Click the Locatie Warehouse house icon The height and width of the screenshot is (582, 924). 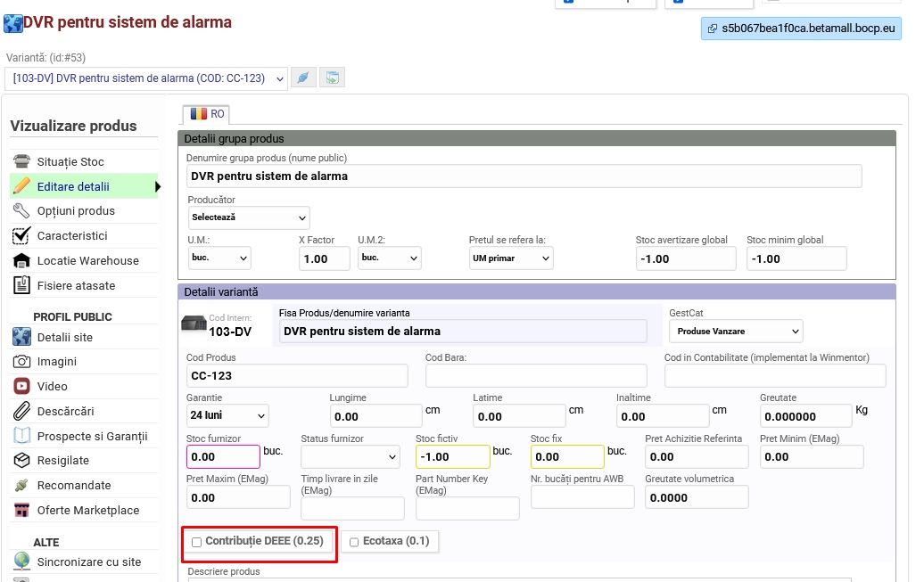coord(21,260)
